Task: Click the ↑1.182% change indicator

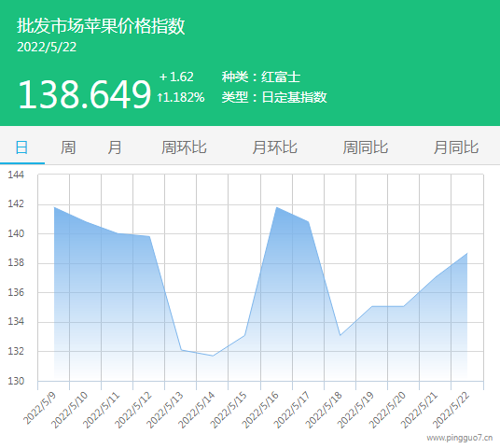Action: [x=180, y=97]
